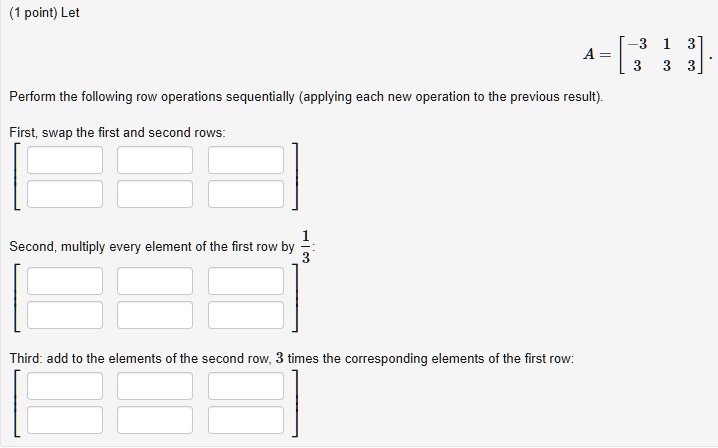The width and height of the screenshot is (718, 448).
Task: Select row 2 column 2 box of multiply-by-1/3 matrix
Action: [x=155, y=315]
